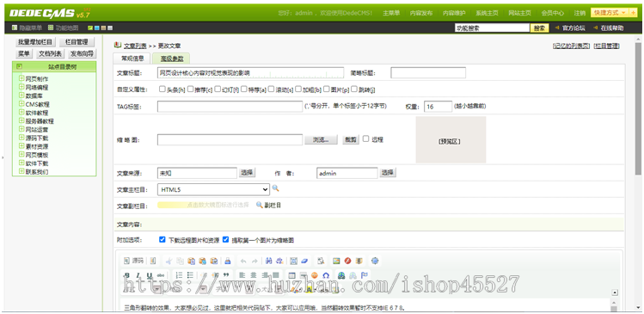Enable the 远程 thumbnail checkbox

point(366,139)
